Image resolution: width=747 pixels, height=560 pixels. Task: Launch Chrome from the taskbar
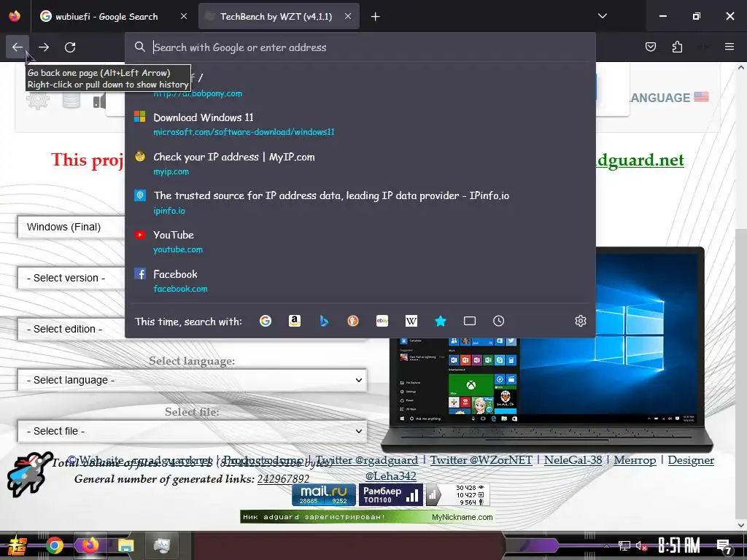(x=54, y=545)
